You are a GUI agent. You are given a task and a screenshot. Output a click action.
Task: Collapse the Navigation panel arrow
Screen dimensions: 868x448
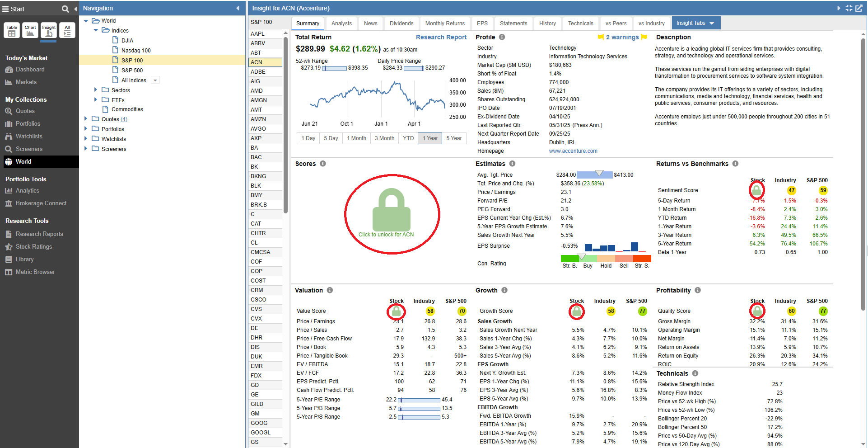tap(238, 8)
